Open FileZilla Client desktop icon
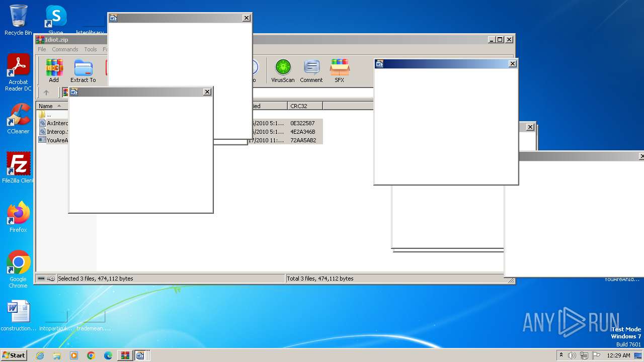 [x=18, y=168]
